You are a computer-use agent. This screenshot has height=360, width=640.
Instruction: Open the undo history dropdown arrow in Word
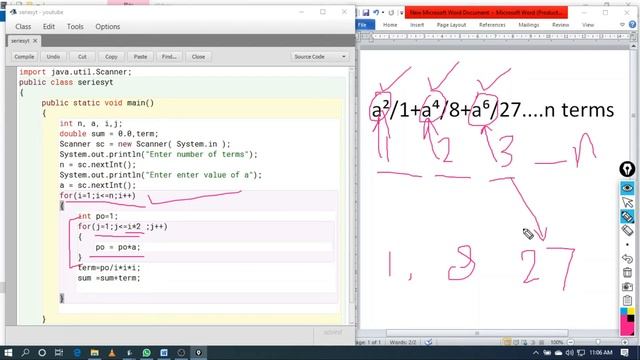pyautogui.click(x=383, y=13)
